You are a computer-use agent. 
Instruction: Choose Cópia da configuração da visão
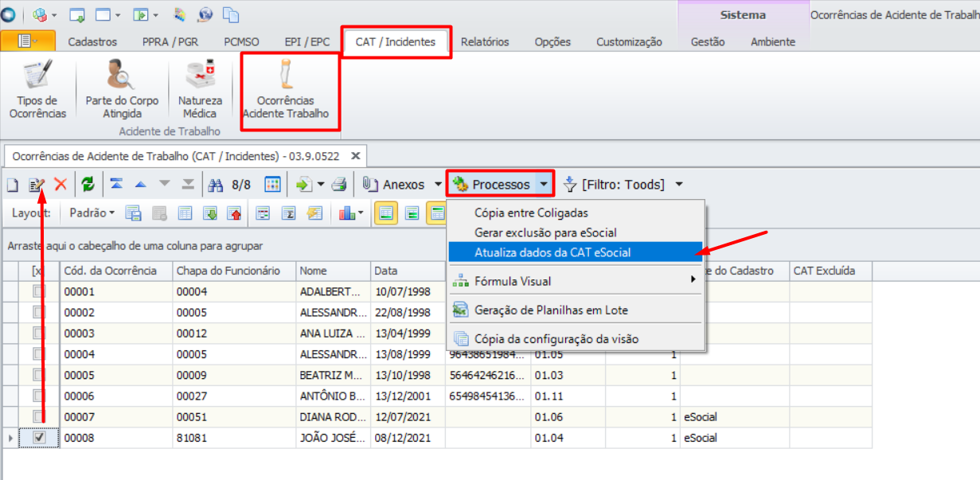[576, 339]
